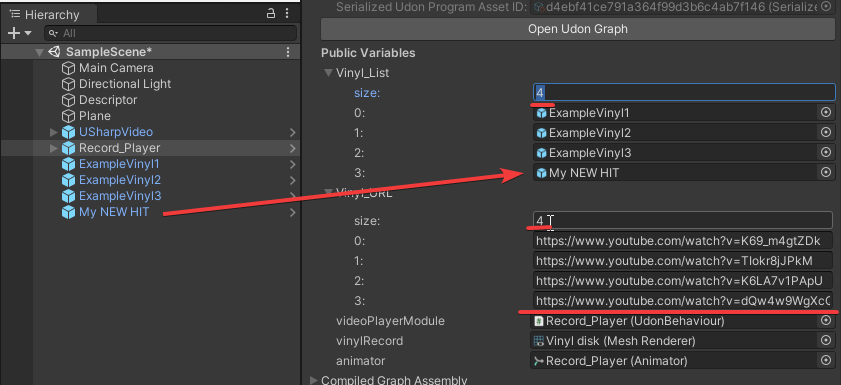Open the object picker for the vinylRecord field
Screen dimensions: 841x385
(x=826, y=340)
